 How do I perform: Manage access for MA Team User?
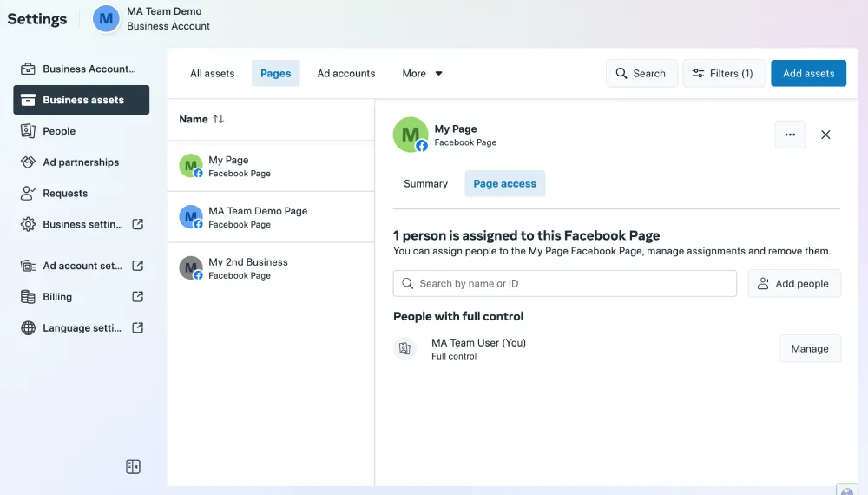coord(809,349)
